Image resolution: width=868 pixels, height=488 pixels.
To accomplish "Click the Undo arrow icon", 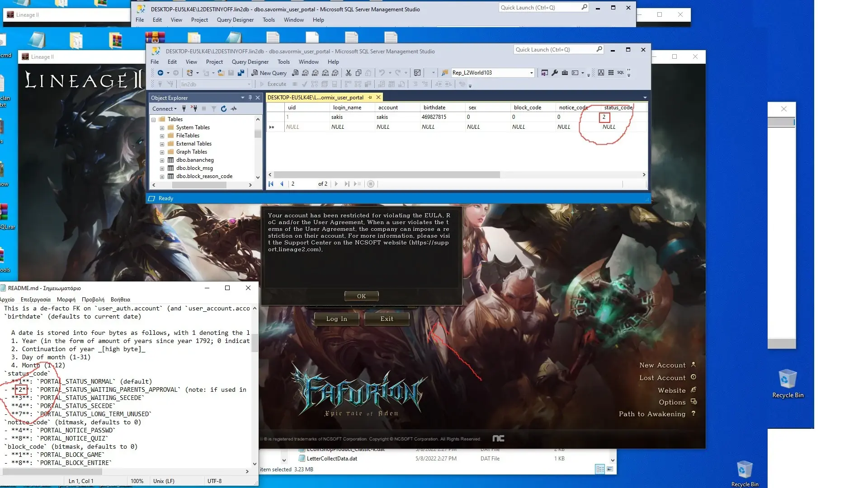I will pos(382,73).
